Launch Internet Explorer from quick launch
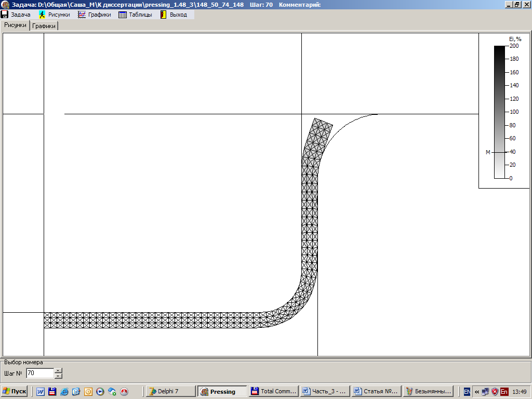 point(64,392)
